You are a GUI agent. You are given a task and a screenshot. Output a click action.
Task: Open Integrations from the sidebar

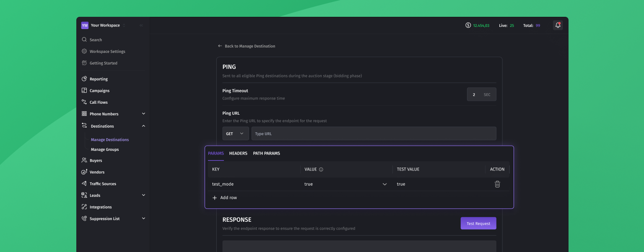coord(101,207)
